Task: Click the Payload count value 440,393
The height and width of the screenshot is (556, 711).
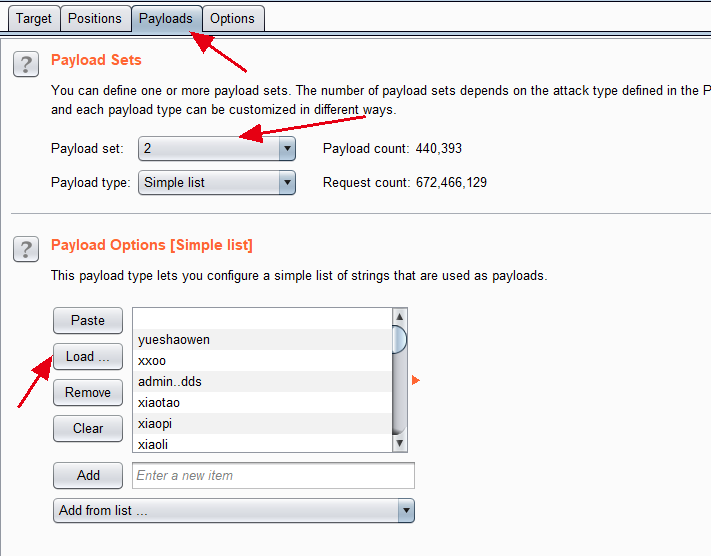Action: click(438, 148)
